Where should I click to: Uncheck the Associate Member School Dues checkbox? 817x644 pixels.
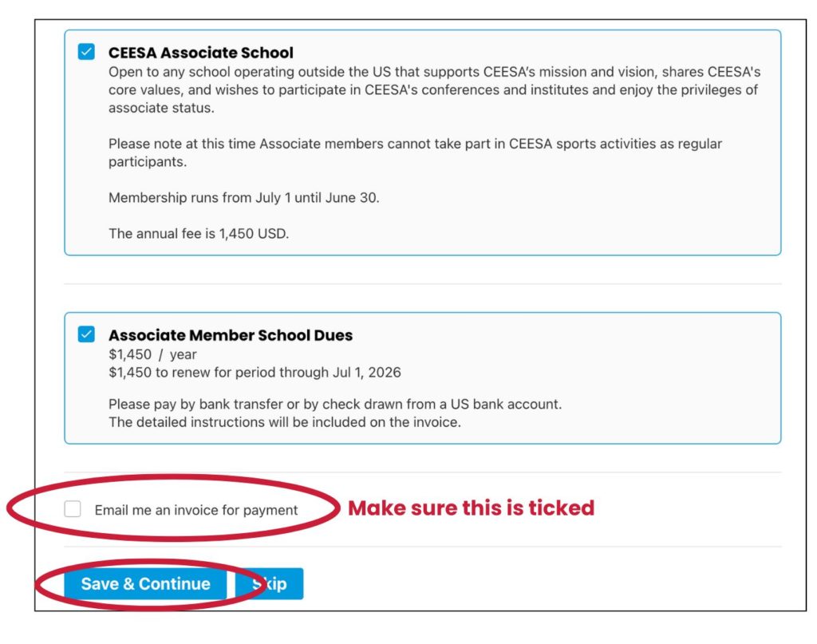coord(86,334)
